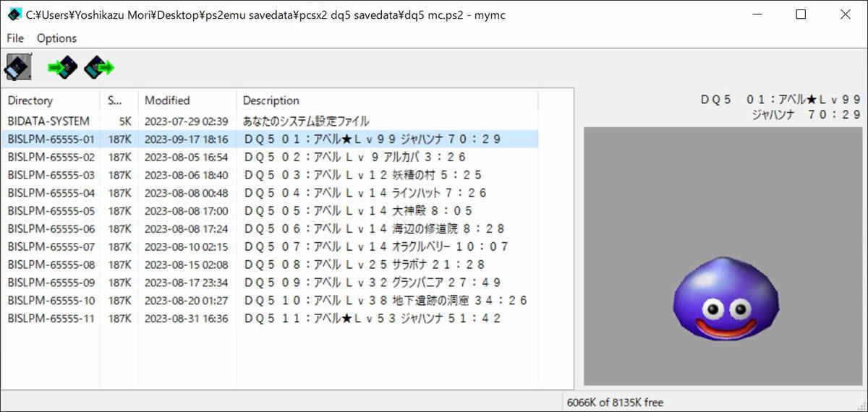Select the BISLPM-65555-11 save entry

point(270,318)
